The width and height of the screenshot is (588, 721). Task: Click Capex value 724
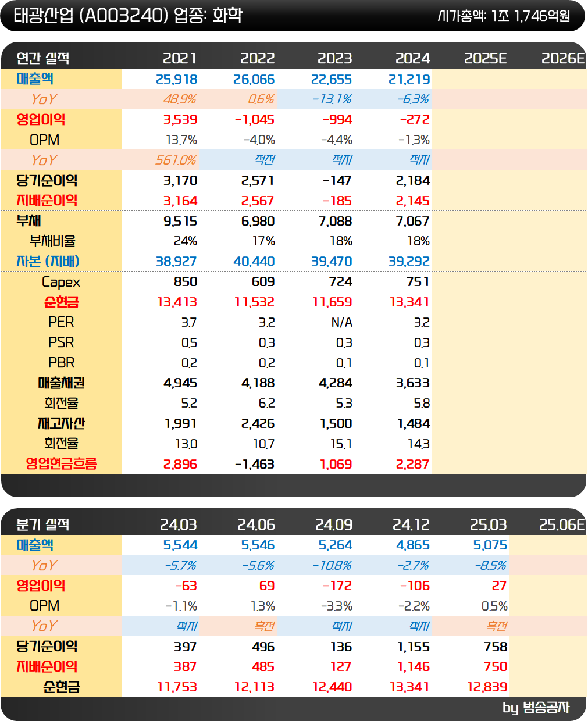(341, 282)
